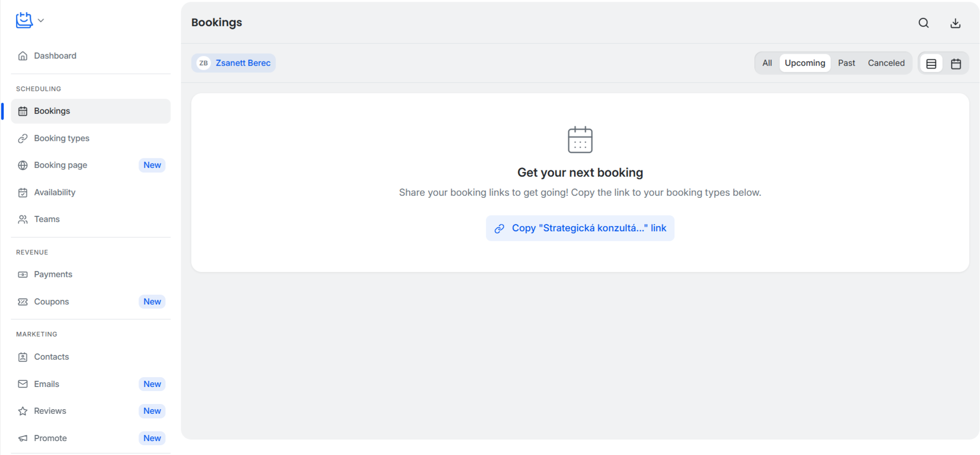Click the download bookings export icon
This screenshot has width=980, height=455.
point(955,23)
